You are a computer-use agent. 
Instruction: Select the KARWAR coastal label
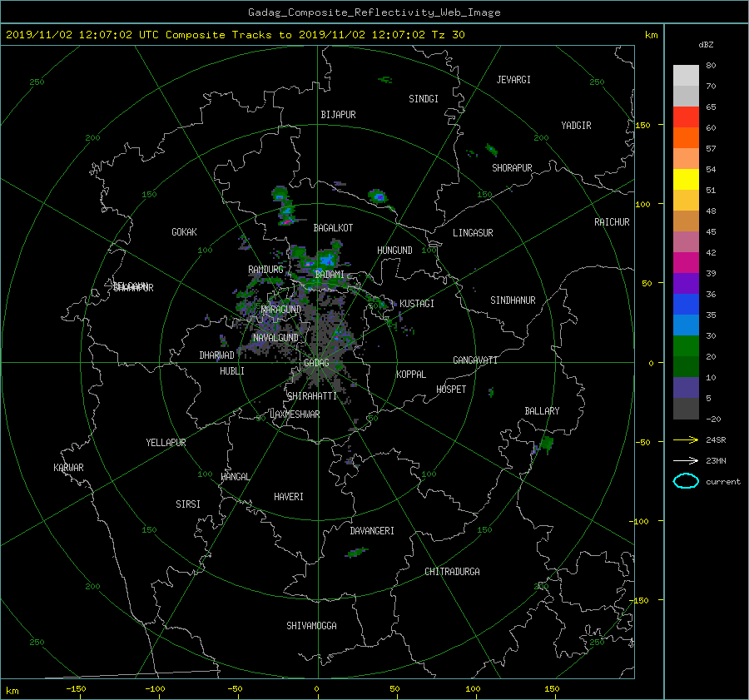click(x=68, y=468)
